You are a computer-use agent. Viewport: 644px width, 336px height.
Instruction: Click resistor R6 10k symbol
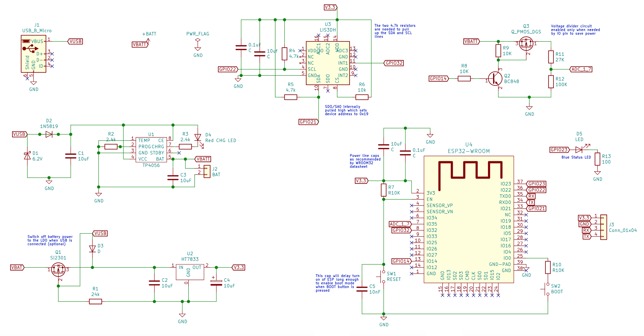click(x=362, y=97)
